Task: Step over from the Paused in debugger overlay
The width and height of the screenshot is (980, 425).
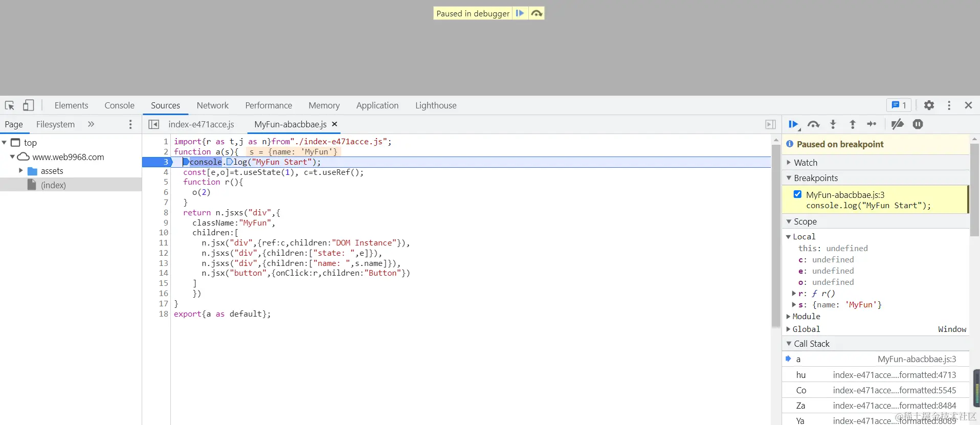Action: [536, 13]
